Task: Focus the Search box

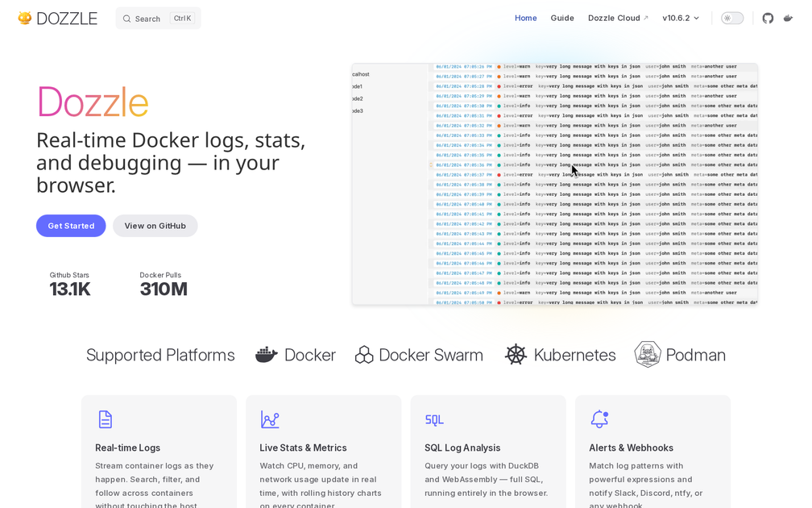Action: coord(158,19)
